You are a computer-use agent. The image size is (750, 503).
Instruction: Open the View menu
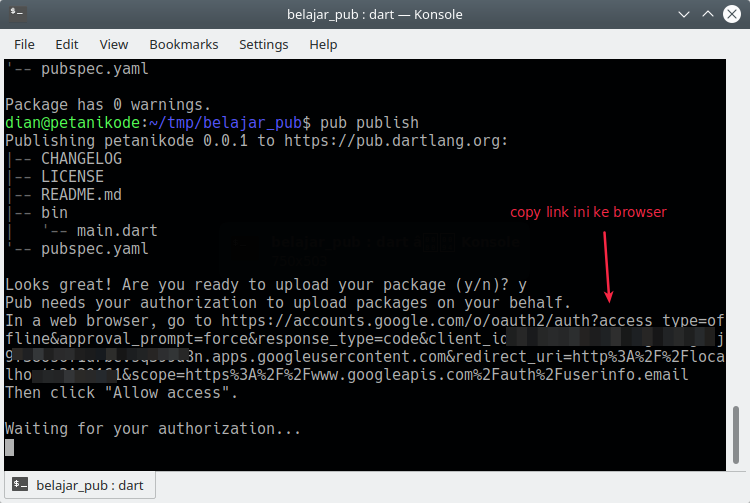pyautogui.click(x=114, y=44)
